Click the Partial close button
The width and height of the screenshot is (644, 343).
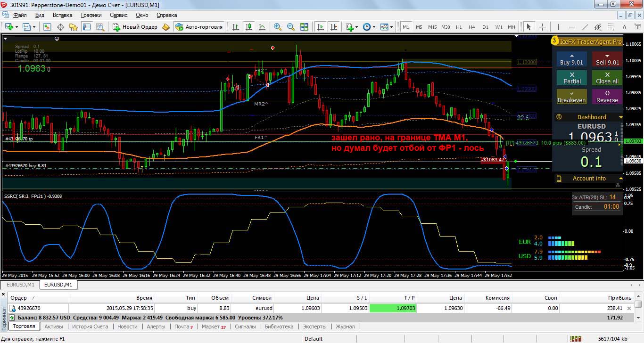[x=572, y=78]
